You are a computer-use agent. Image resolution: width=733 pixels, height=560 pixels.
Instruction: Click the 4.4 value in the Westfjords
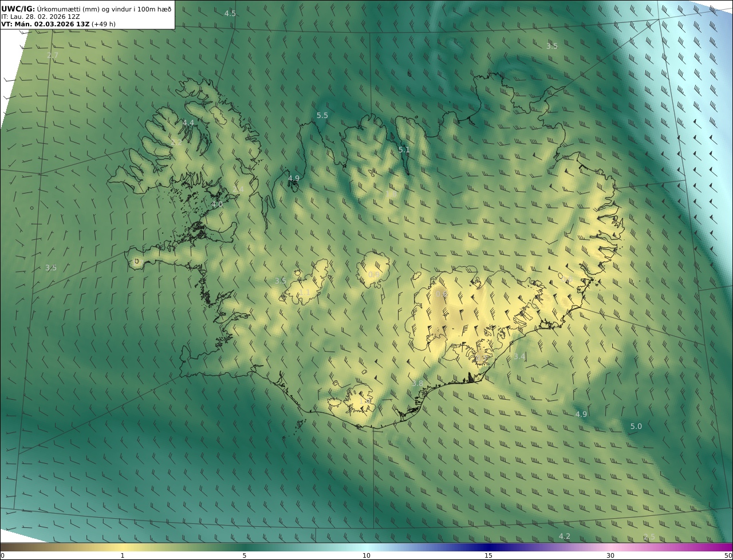[x=188, y=123]
